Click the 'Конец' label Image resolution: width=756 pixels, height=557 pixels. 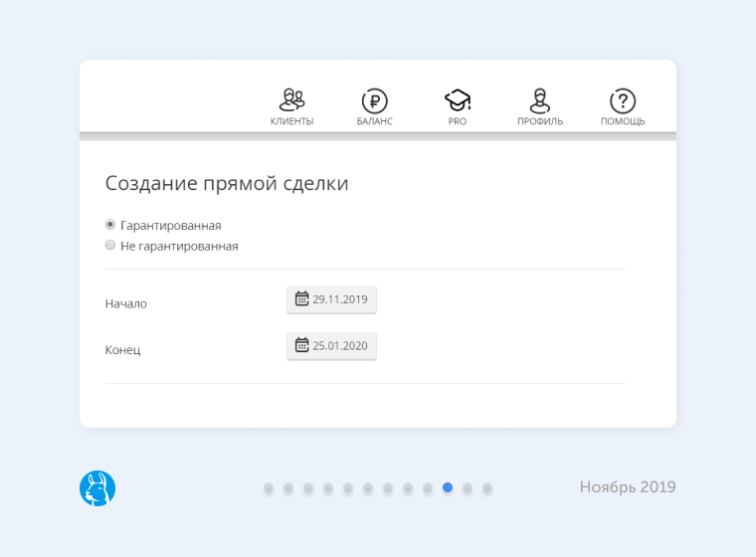point(123,350)
